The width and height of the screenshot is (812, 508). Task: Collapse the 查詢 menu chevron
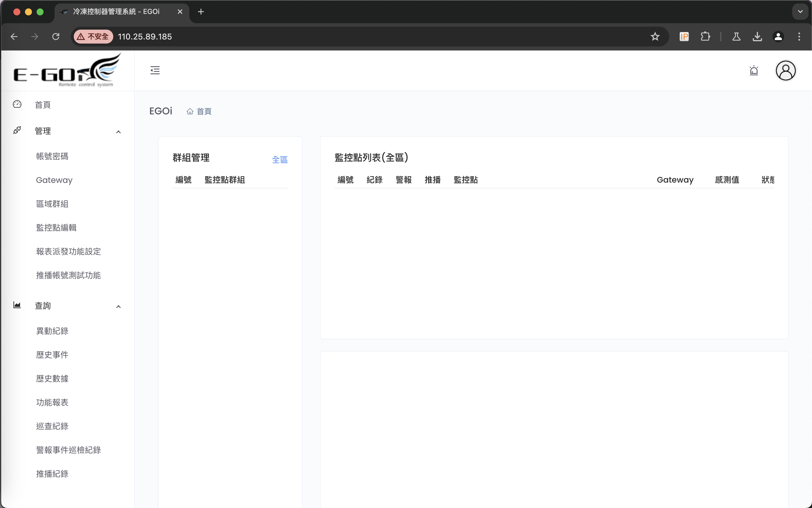pos(118,307)
